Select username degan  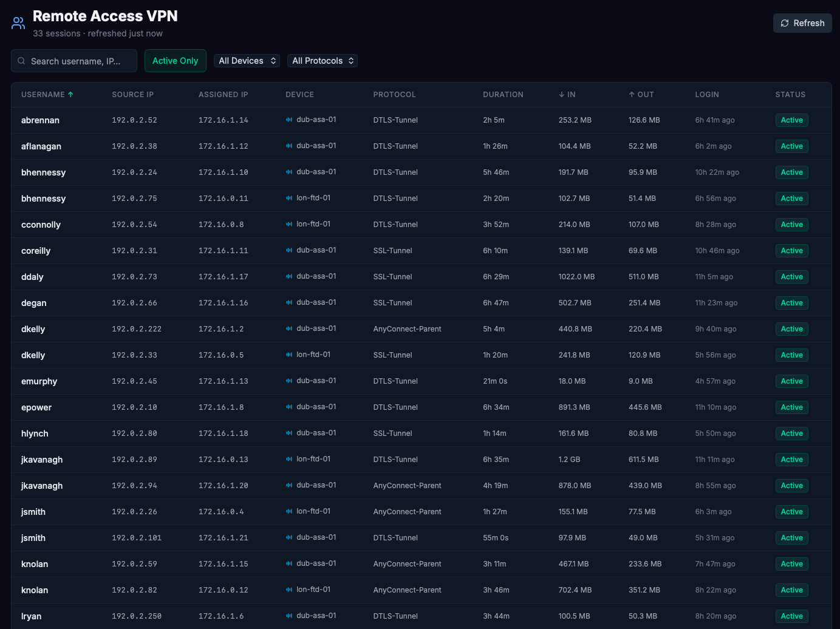tap(34, 303)
